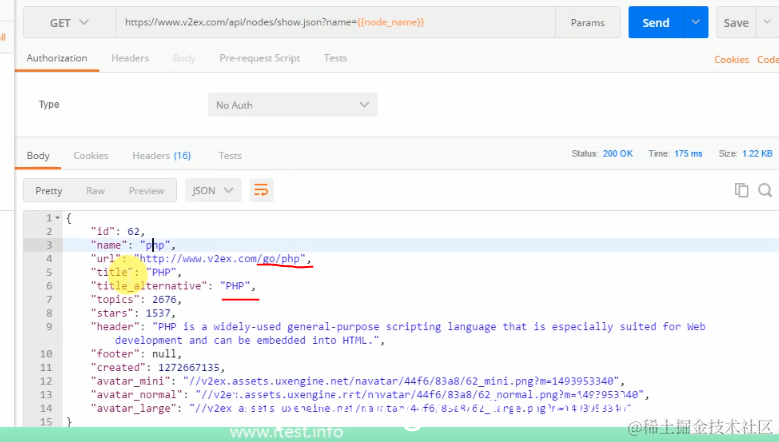This screenshot has width=779, height=442.
Task: Open response Headers (16) tab
Action: coord(161,155)
